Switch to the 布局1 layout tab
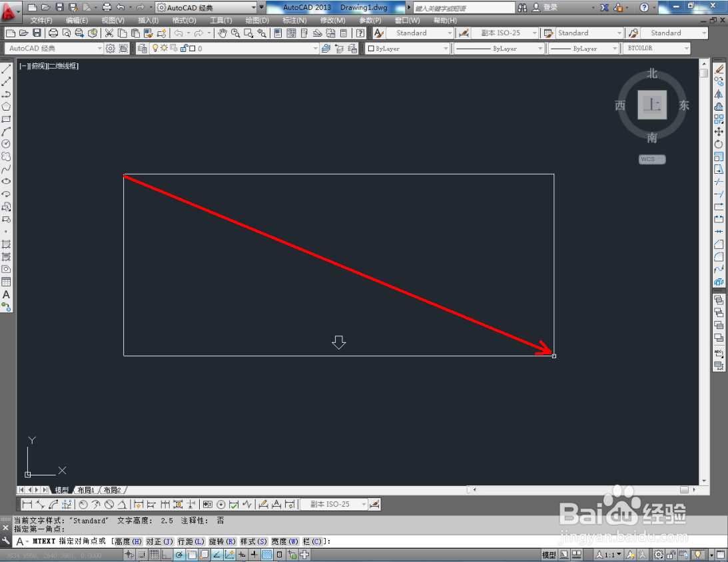The width and height of the screenshot is (728, 562). [86, 490]
